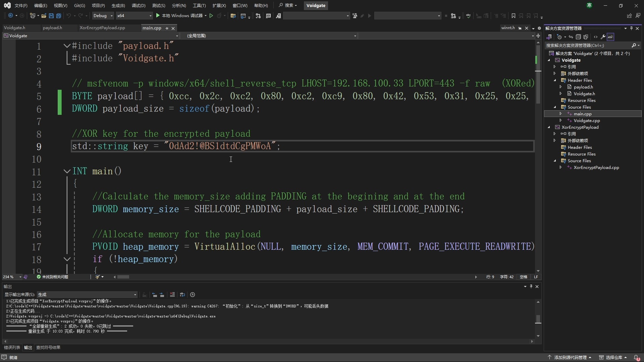Click the spell checker abc icon
This screenshot has height=362, width=644.
click(469, 16)
